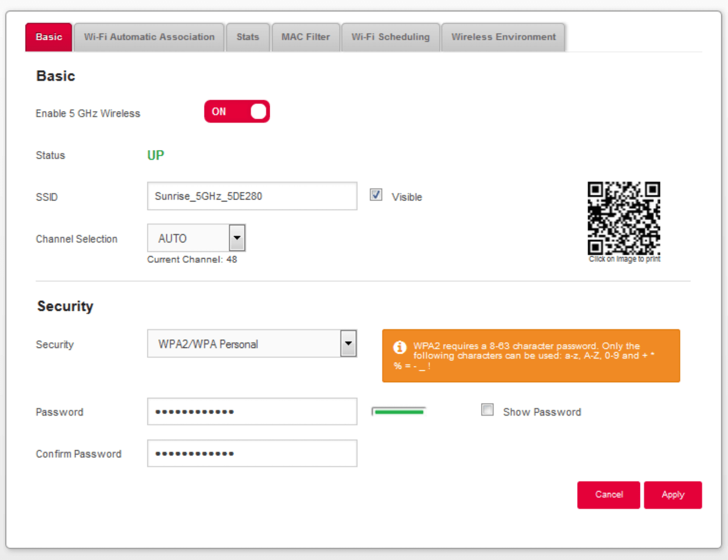Viewport: 728px width, 560px height.
Task: View the Wireless Environment tab
Action: click(x=503, y=37)
